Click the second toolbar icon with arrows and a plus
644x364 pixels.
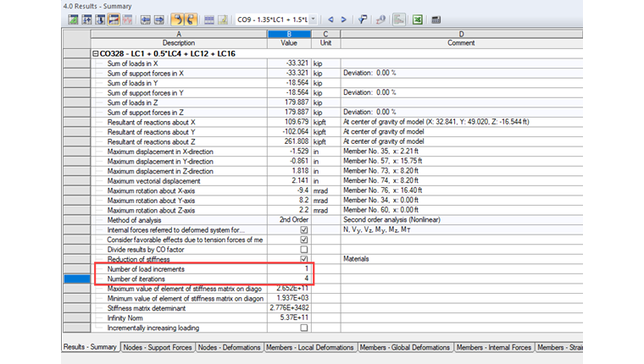(x=86, y=19)
